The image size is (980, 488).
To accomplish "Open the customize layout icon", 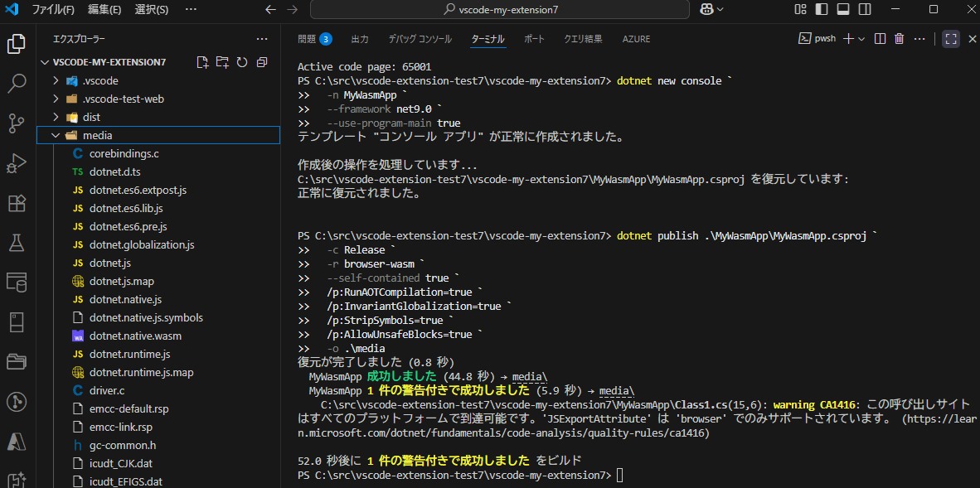I will coord(800,9).
